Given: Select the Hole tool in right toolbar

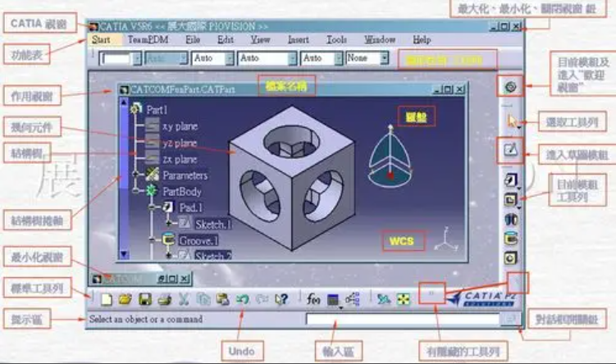Looking at the screenshot, I should pos(511,258).
